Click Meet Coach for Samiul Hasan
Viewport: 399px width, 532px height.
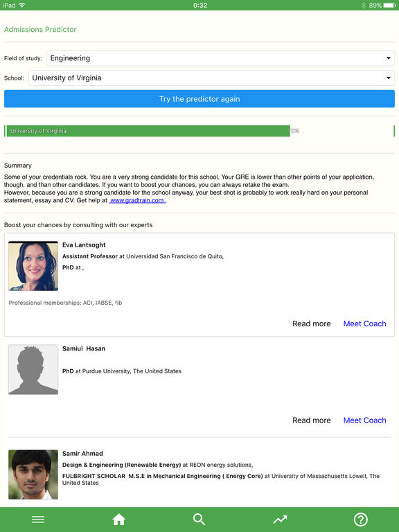(x=365, y=420)
